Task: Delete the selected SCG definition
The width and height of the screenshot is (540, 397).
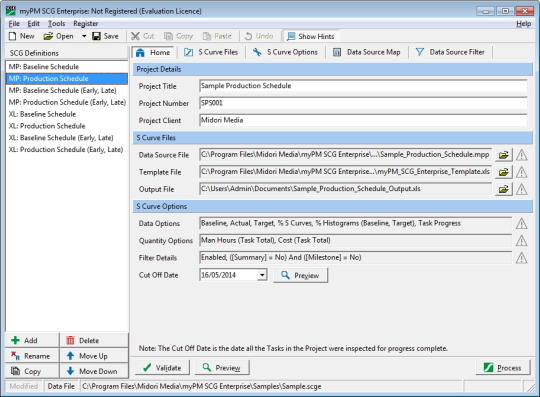Action: 94,341
